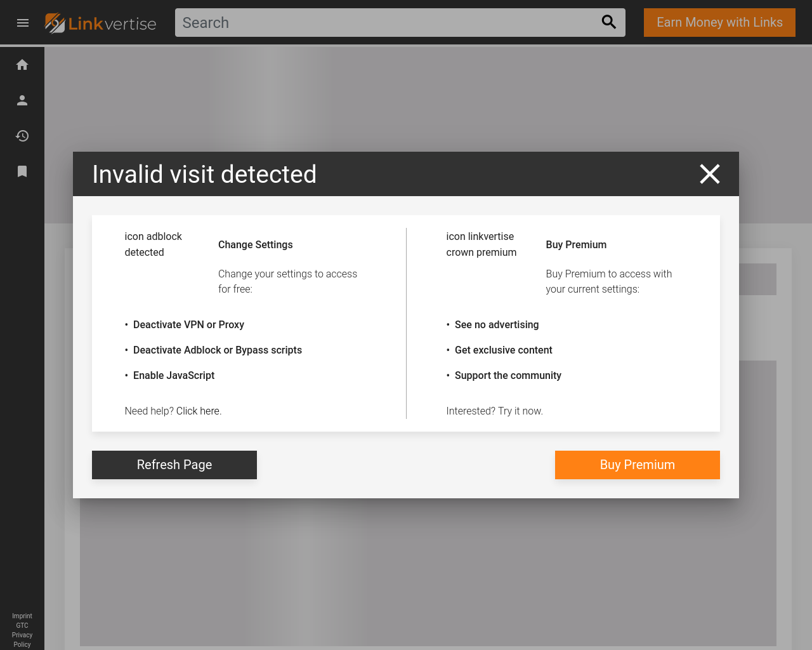Click the 'Invalid visit detected' title
This screenshot has width=812, height=650.
[204, 174]
